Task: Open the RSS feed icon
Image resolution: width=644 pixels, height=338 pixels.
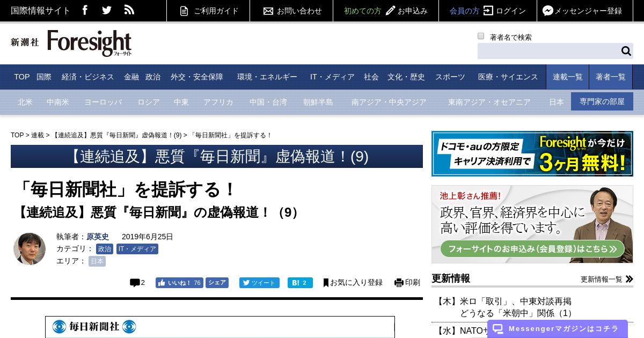Action: coord(129,10)
